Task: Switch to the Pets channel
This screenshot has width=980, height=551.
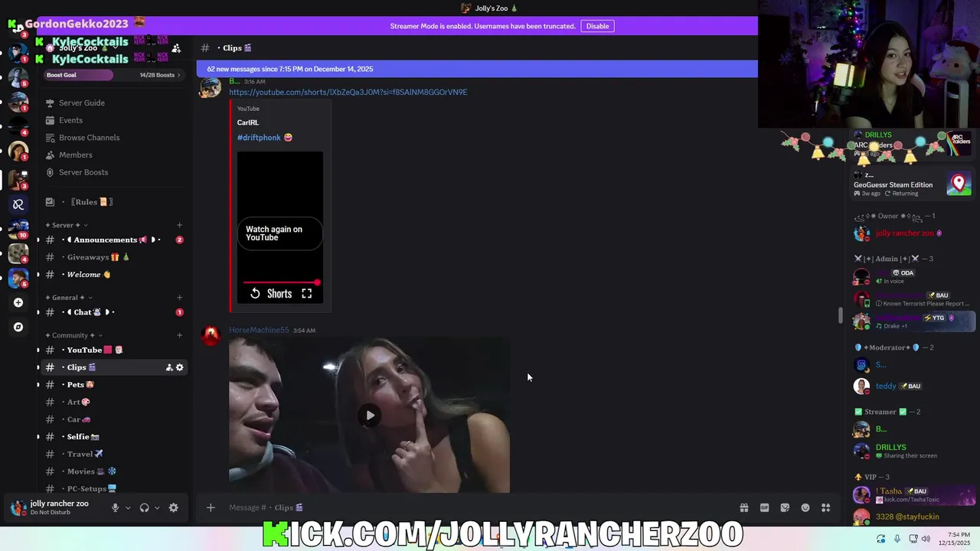Action: pyautogui.click(x=113, y=385)
